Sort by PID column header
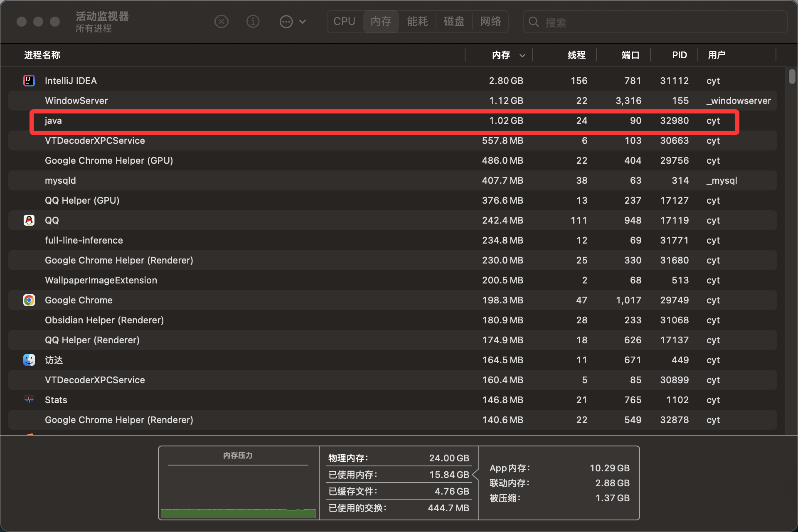 point(679,55)
